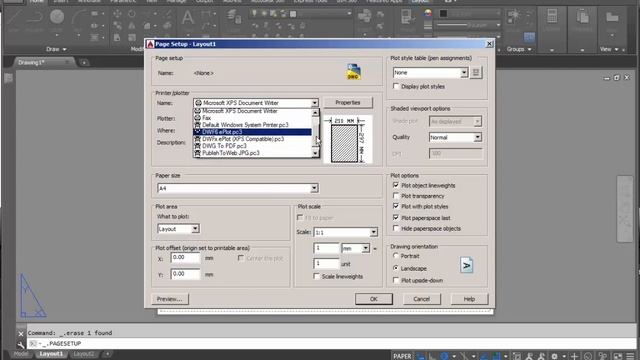Enable Display plot styles checkbox

click(396, 86)
